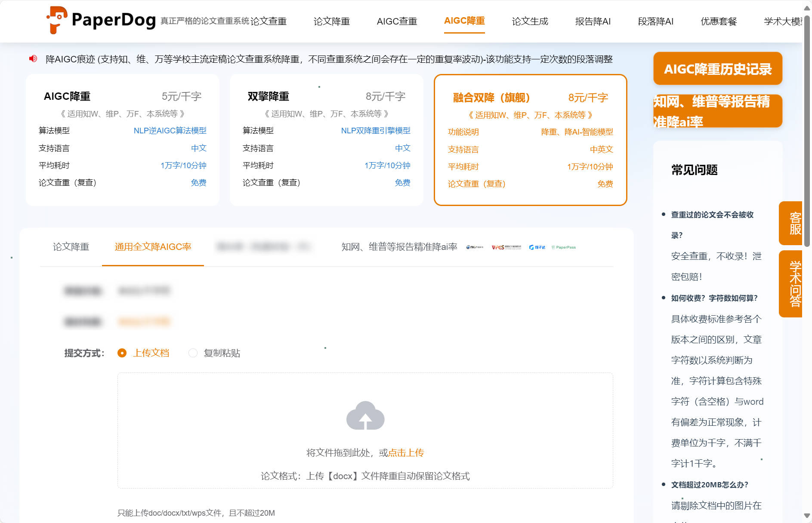
Task: Open the 论文查重 nav item
Action: click(x=269, y=21)
